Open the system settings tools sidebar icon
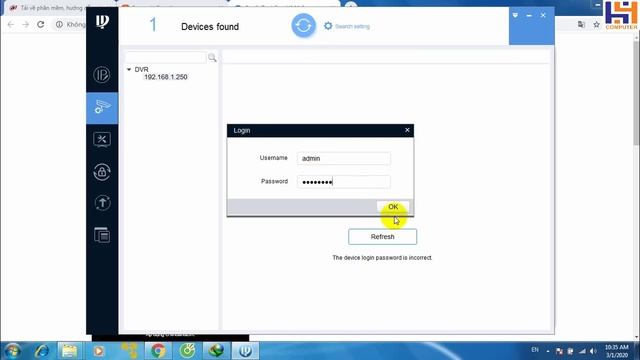 point(102,140)
